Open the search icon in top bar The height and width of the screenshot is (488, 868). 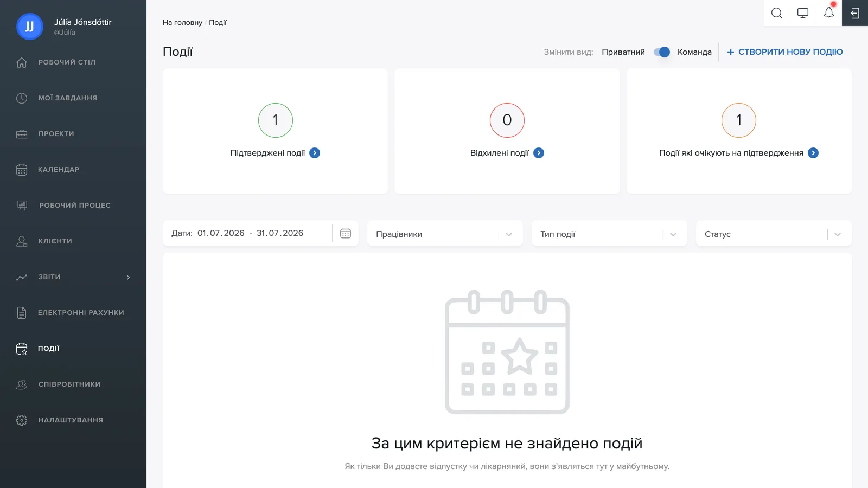(777, 13)
